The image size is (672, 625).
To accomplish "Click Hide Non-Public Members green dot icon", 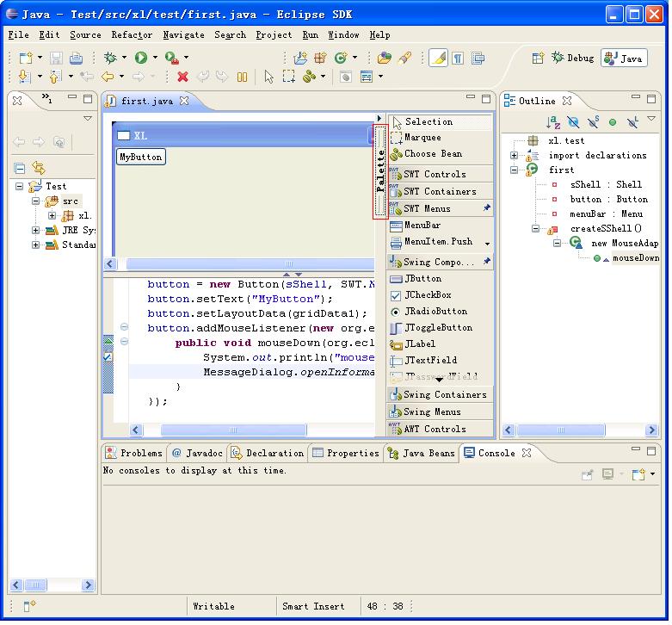I will (613, 122).
